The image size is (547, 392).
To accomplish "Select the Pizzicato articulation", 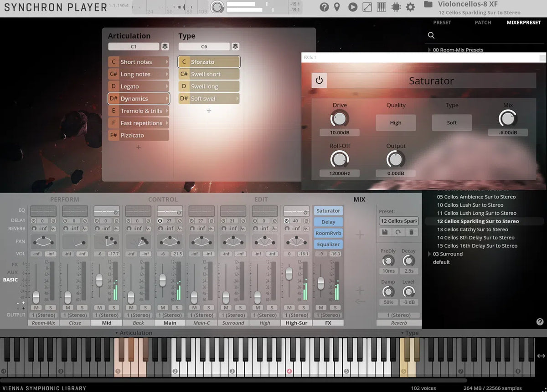I will pos(139,135).
